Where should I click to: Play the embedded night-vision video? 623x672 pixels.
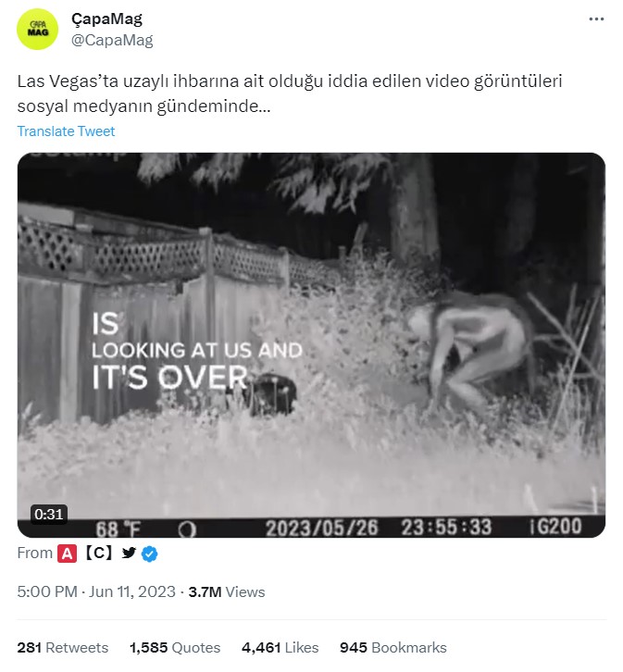[311, 344]
